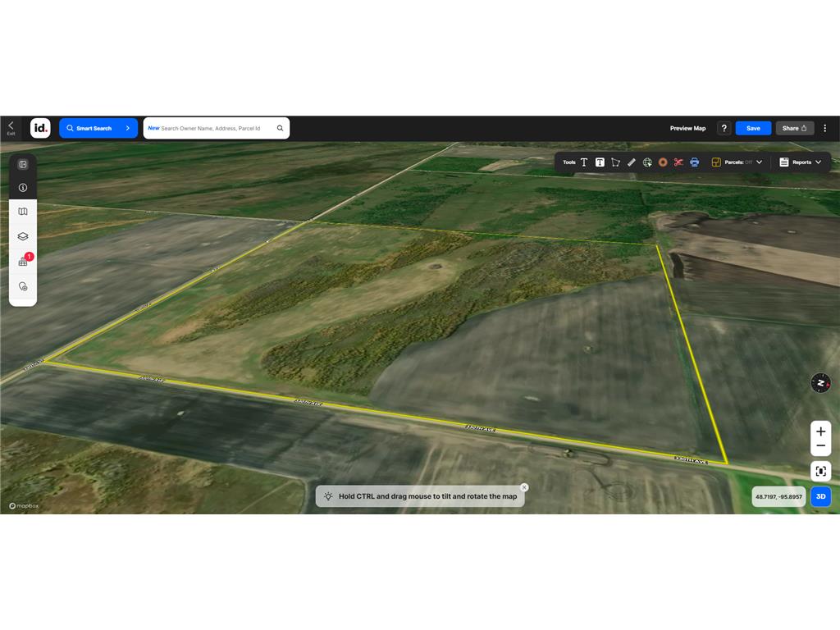840x630 pixels.
Task: Click the blue Save button
Action: point(753,128)
